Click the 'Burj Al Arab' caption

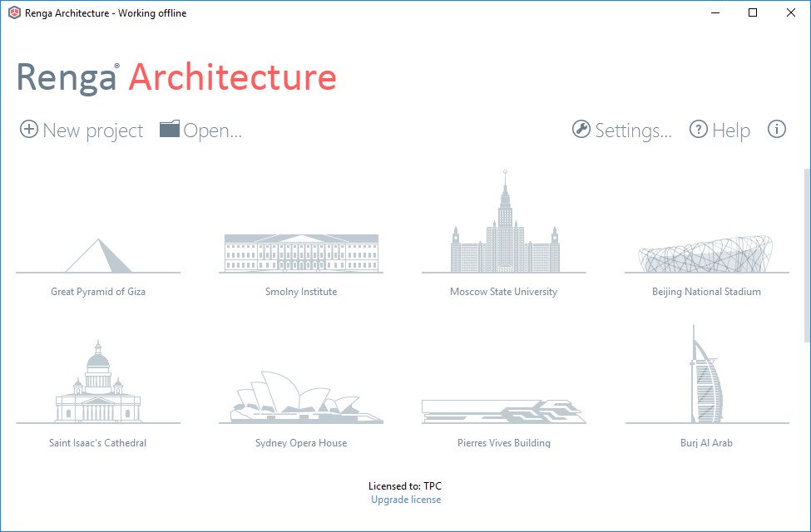[x=706, y=443]
